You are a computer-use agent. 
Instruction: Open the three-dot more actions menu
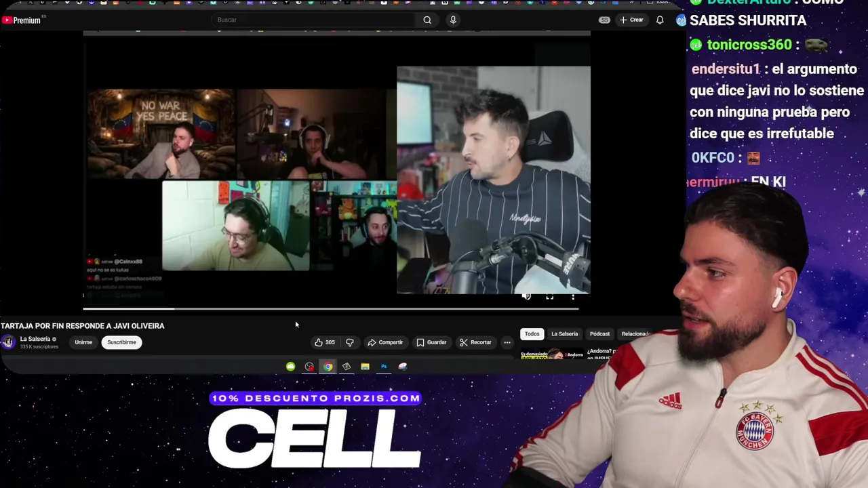[507, 342]
